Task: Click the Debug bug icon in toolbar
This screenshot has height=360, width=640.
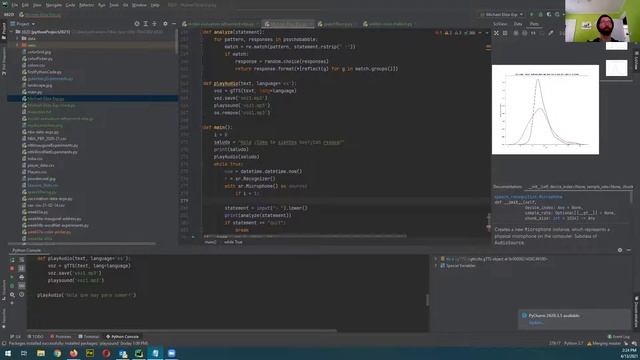Action: point(540,14)
